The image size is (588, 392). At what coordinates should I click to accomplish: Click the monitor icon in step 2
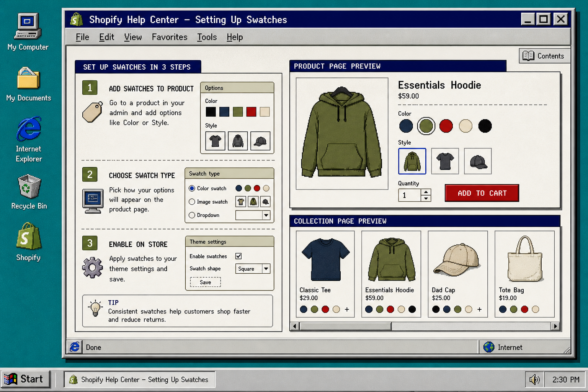(x=93, y=201)
